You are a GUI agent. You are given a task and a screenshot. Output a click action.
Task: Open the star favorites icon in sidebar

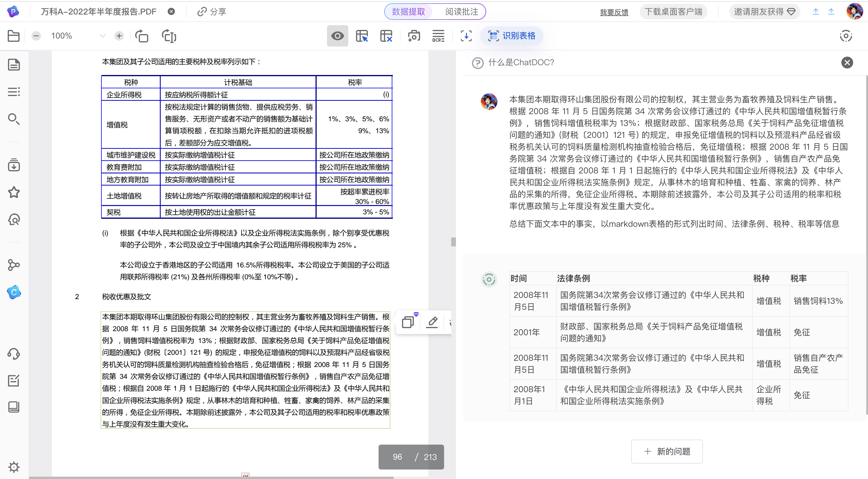click(13, 192)
